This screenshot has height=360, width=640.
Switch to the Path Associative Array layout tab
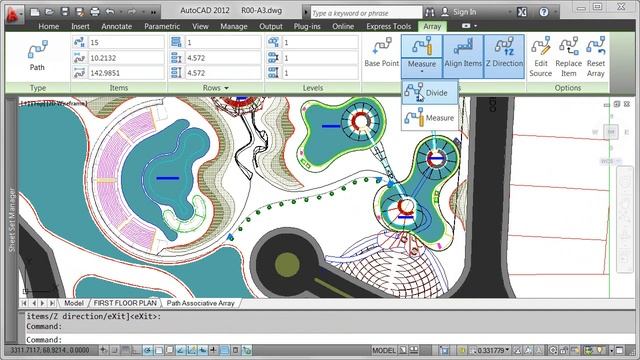pos(200,303)
